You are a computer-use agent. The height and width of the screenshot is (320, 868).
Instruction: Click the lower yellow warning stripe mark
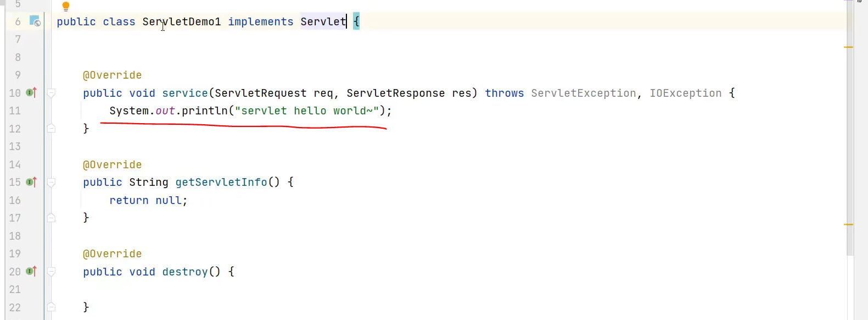click(849, 225)
